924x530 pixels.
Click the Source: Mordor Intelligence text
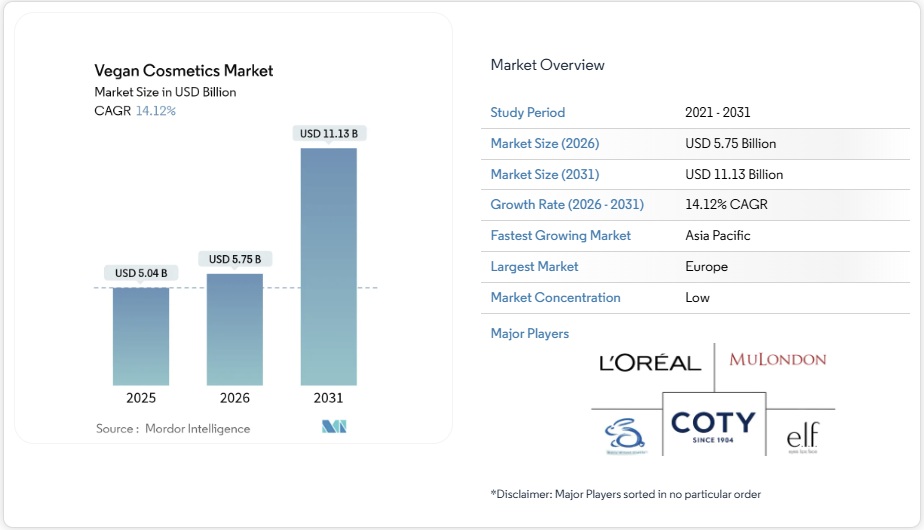[x=173, y=429]
